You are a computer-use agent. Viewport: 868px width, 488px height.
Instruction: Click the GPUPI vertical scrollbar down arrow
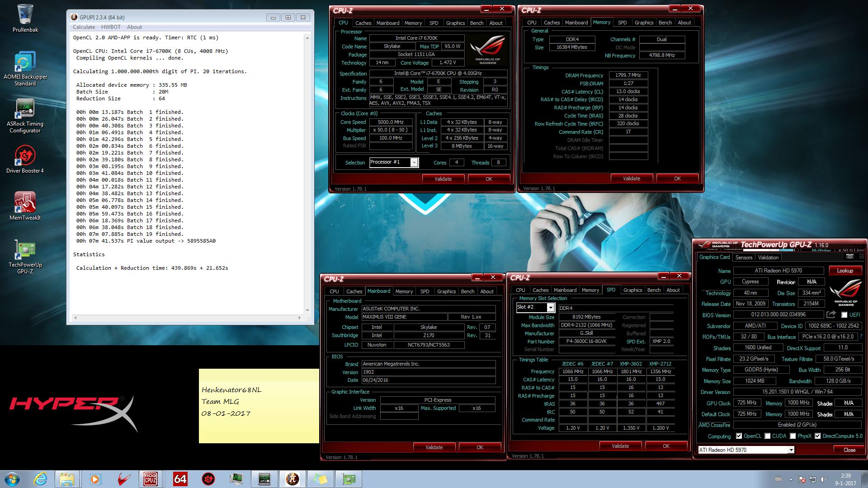(307, 311)
